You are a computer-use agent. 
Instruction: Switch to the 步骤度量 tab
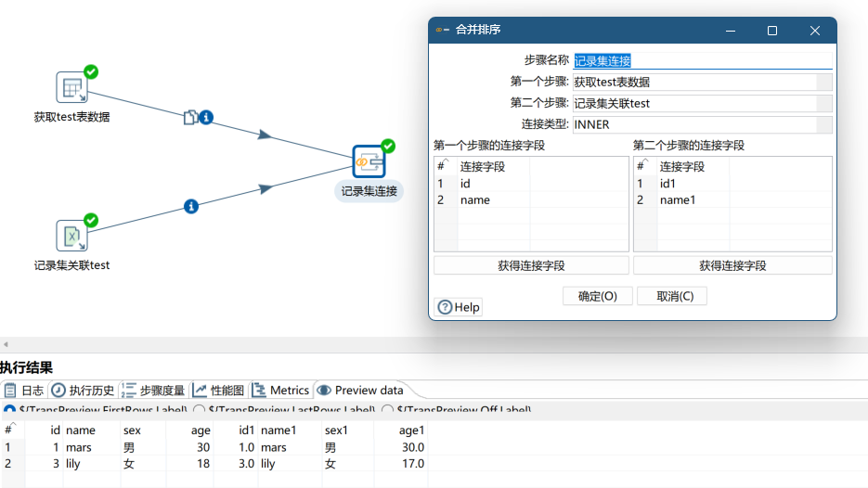click(x=154, y=391)
